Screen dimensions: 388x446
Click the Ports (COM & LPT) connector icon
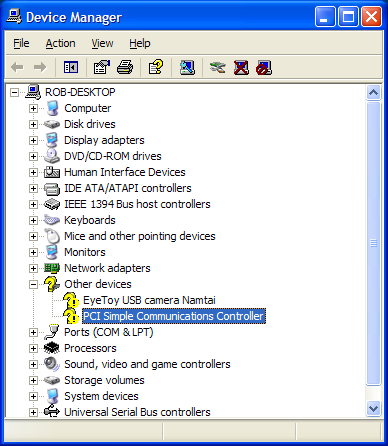pos(52,332)
